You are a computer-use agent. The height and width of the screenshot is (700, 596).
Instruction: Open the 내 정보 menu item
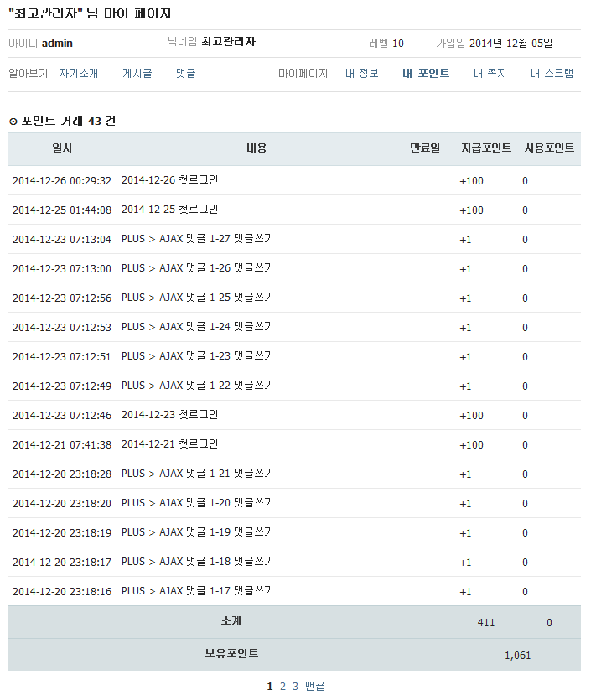coord(362,74)
